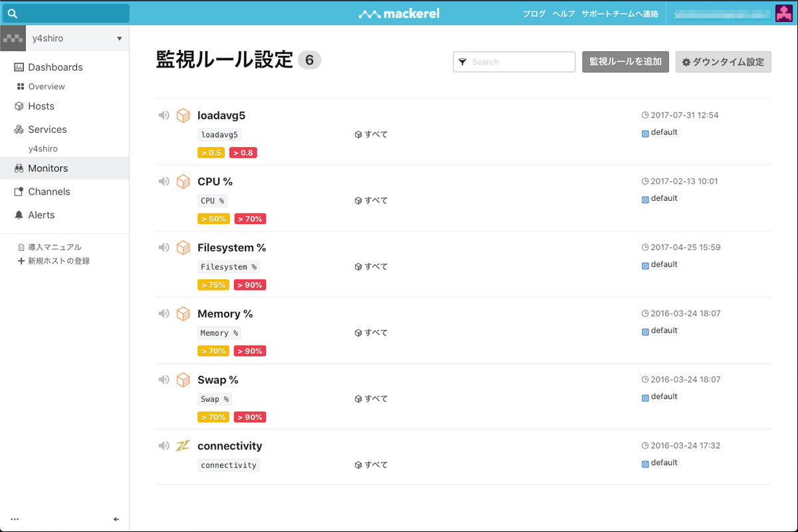Open the ブログ link in header
Viewport: 798px width, 532px height.
click(534, 14)
